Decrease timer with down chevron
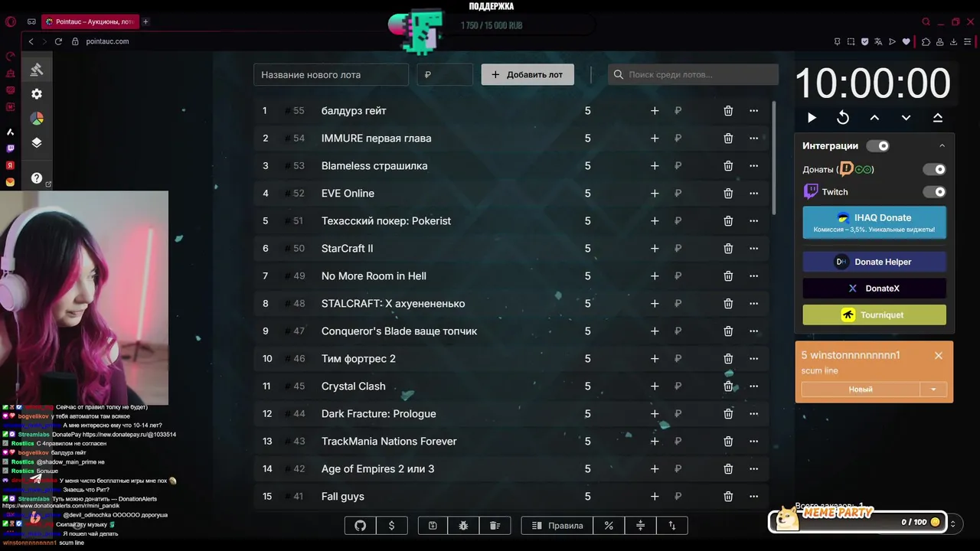980x551 pixels. (x=906, y=118)
